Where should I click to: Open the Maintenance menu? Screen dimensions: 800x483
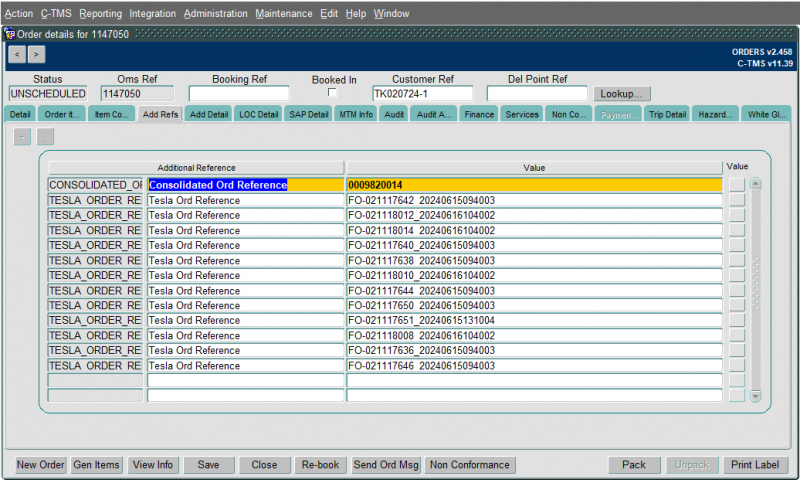(284, 14)
